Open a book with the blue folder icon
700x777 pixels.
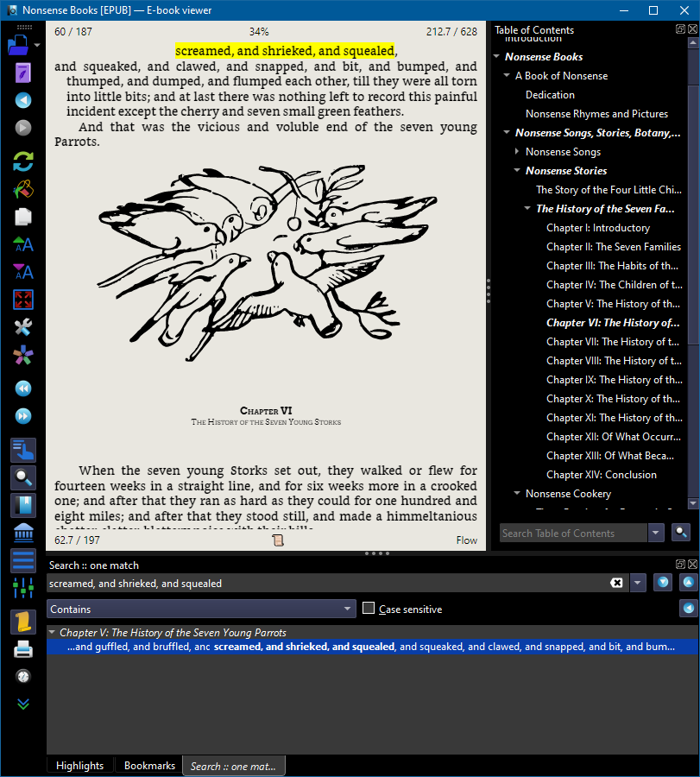point(18,46)
